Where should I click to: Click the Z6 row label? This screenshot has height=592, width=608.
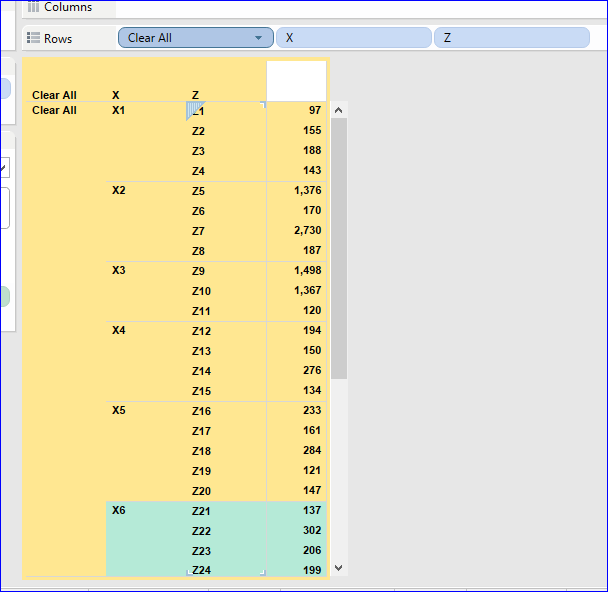point(198,211)
